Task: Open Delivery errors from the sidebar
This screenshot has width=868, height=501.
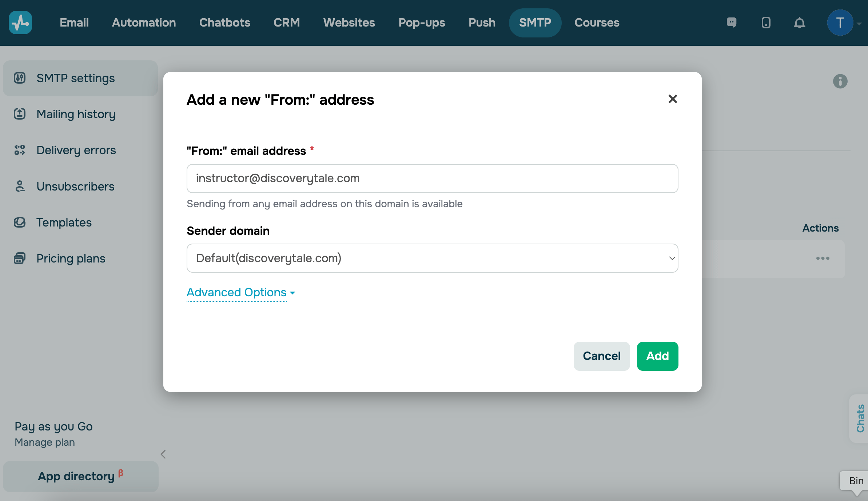Action: click(x=76, y=150)
